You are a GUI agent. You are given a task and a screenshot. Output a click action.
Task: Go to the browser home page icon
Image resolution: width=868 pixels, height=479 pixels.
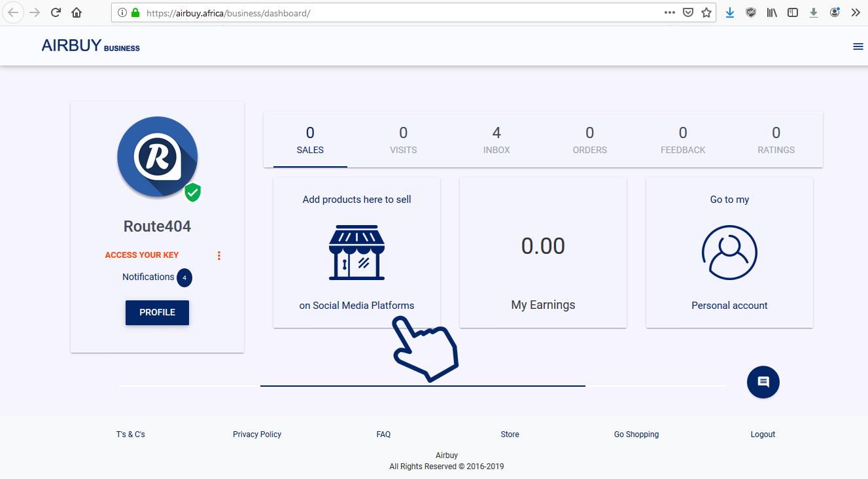tap(77, 12)
